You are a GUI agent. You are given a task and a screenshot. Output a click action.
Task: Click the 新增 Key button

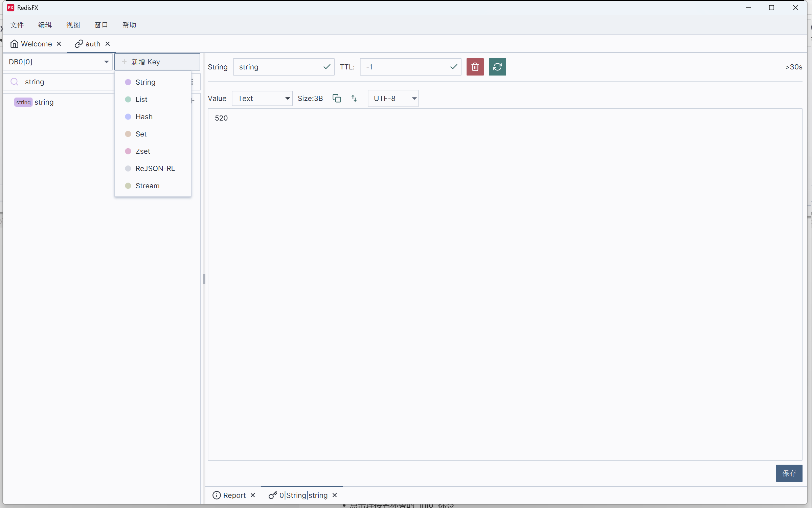click(157, 62)
